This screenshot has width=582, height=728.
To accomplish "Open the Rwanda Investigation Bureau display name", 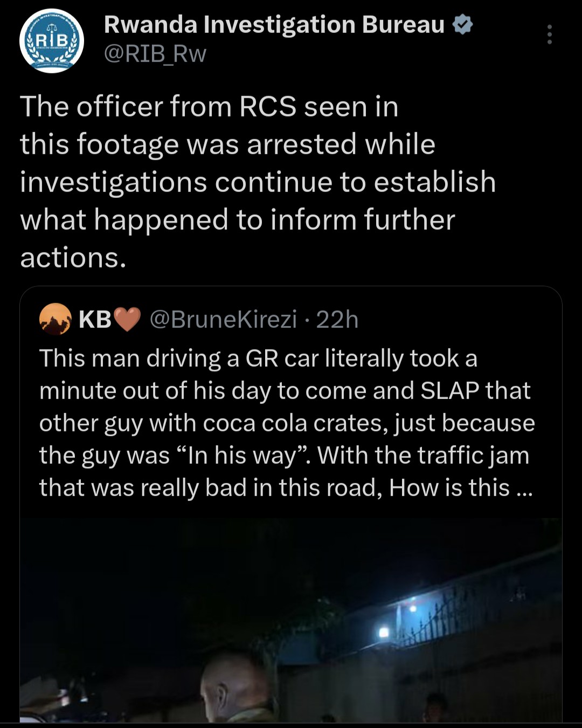I will [274, 25].
